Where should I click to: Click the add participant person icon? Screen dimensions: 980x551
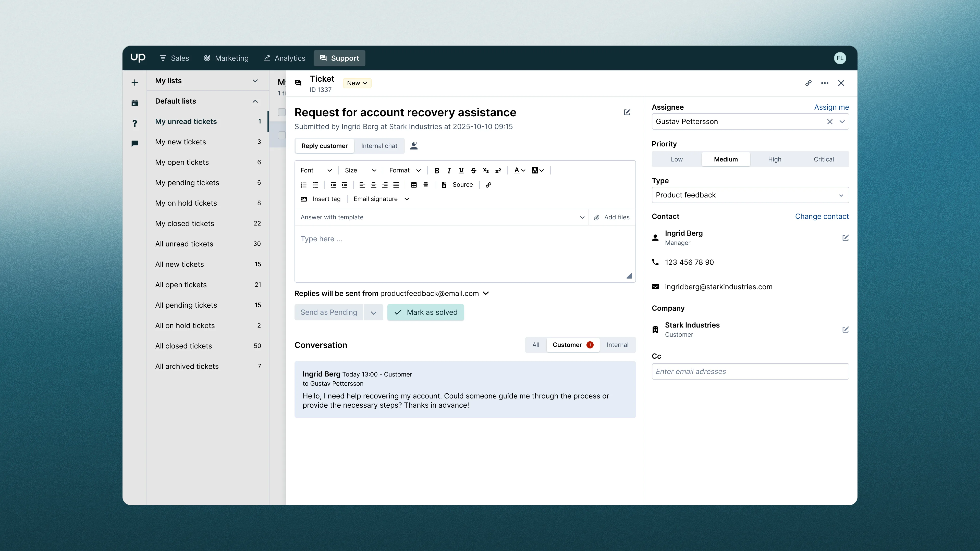pos(414,146)
